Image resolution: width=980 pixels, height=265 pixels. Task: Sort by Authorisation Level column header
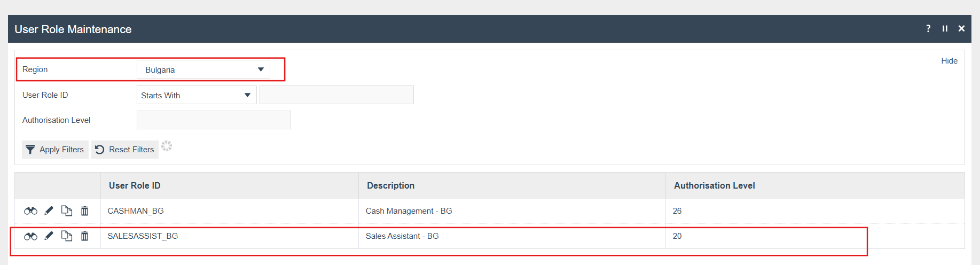[714, 185]
